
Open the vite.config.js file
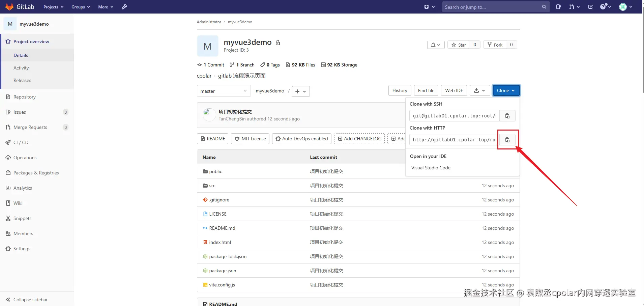click(x=222, y=285)
